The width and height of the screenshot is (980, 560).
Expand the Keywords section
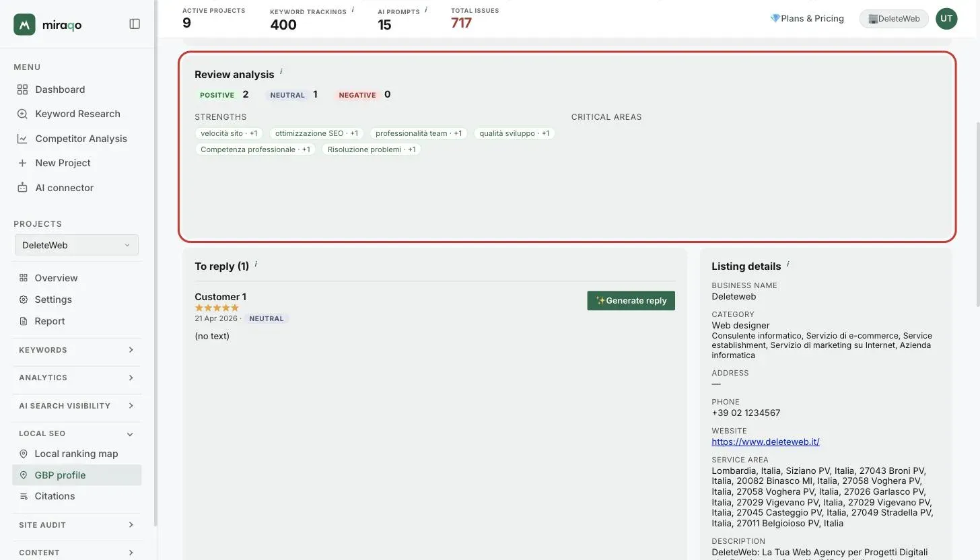point(77,350)
